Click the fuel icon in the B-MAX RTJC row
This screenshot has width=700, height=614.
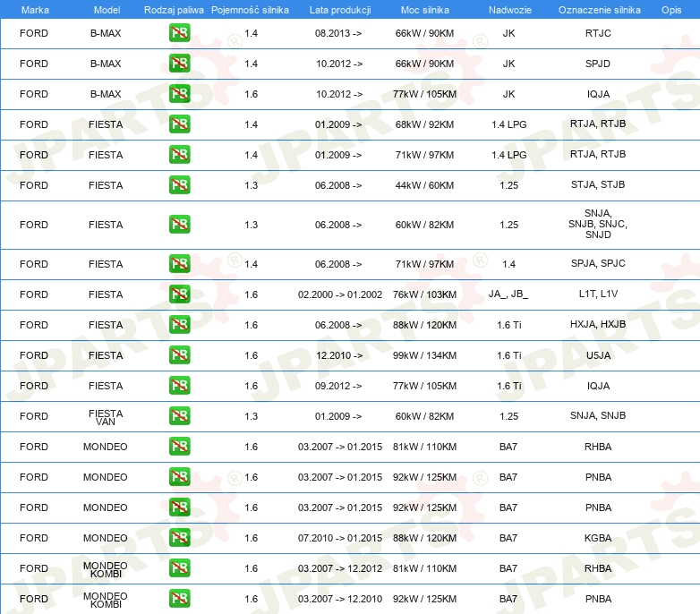pos(179,33)
